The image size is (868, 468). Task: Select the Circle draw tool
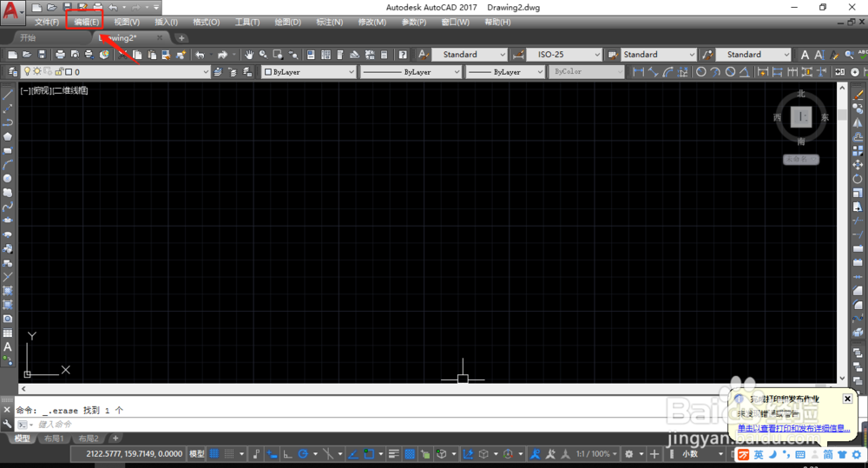(8, 178)
